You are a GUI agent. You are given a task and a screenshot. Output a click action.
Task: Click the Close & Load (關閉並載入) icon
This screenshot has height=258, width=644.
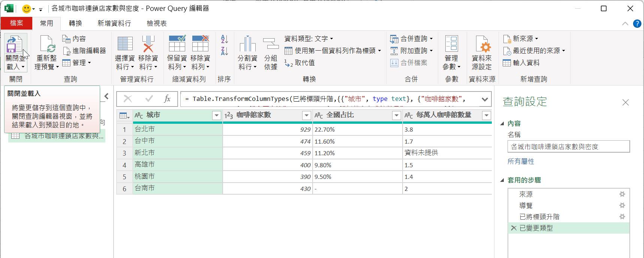[14, 45]
